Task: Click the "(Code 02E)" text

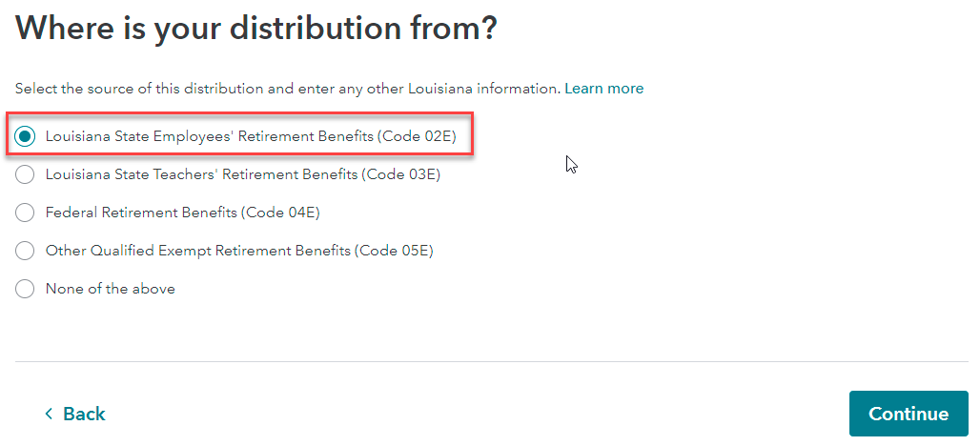Action: 417,136
